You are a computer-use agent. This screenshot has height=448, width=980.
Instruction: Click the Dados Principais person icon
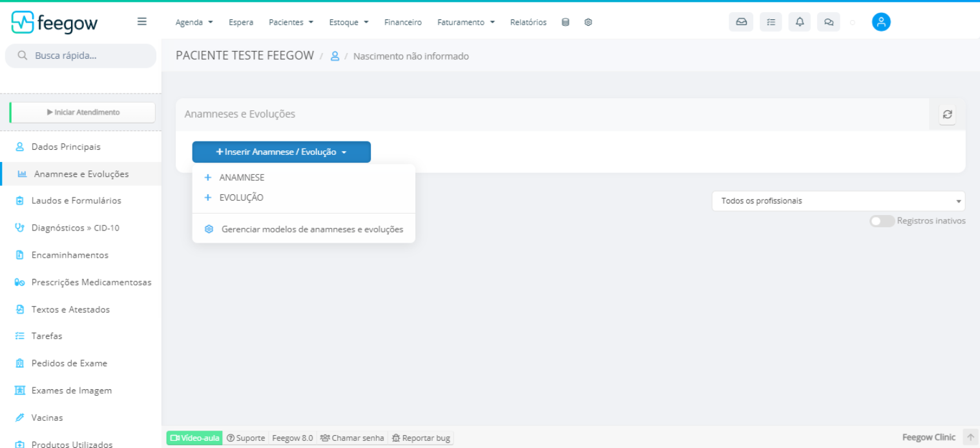pos(19,147)
